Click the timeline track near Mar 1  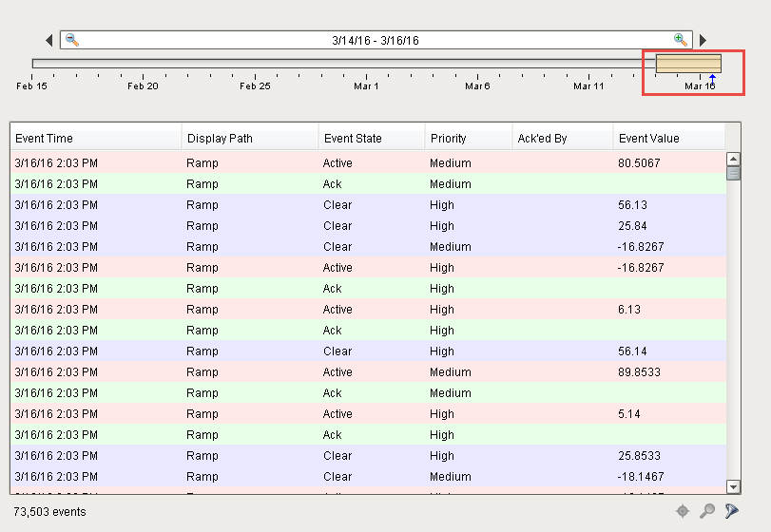[366, 64]
